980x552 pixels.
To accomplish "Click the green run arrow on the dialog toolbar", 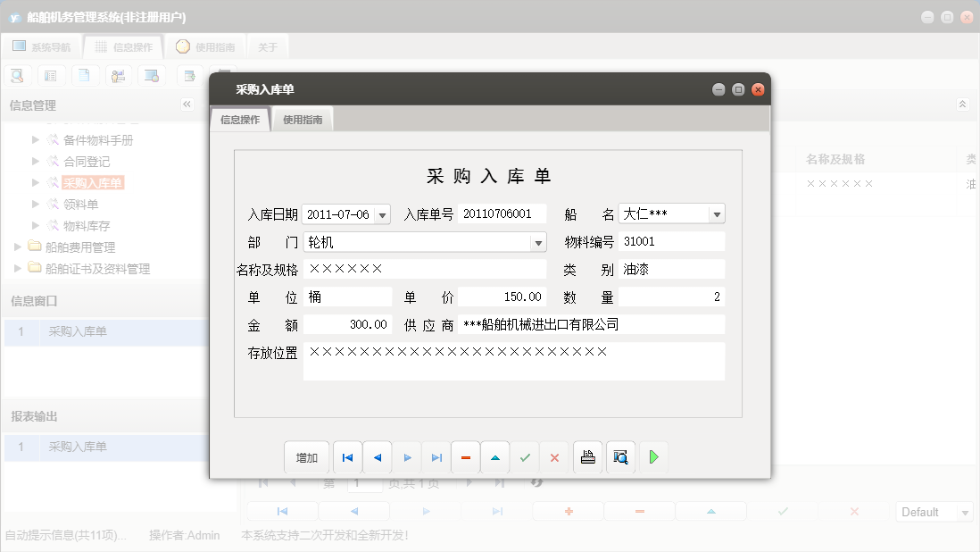I will tap(653, 456).
